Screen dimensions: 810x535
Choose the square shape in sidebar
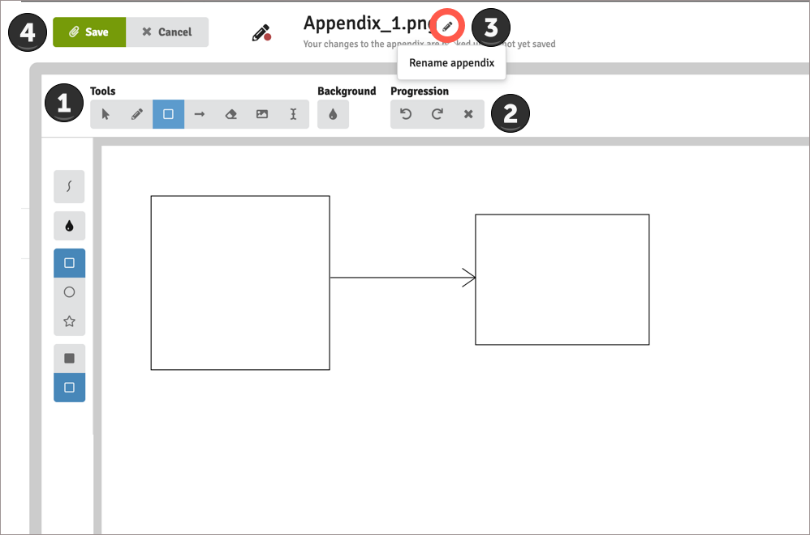pyautogui.click(x=69, y=263)
